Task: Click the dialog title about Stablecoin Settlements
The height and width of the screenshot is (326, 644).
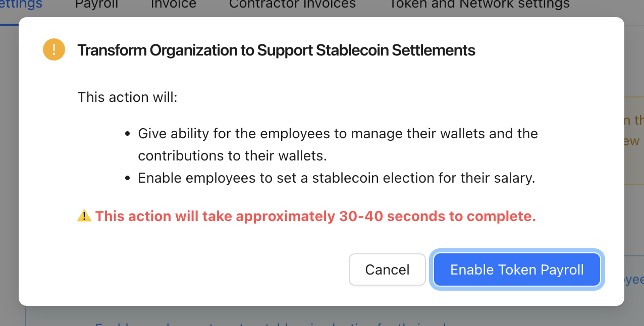Action: (x=276, y=50)
